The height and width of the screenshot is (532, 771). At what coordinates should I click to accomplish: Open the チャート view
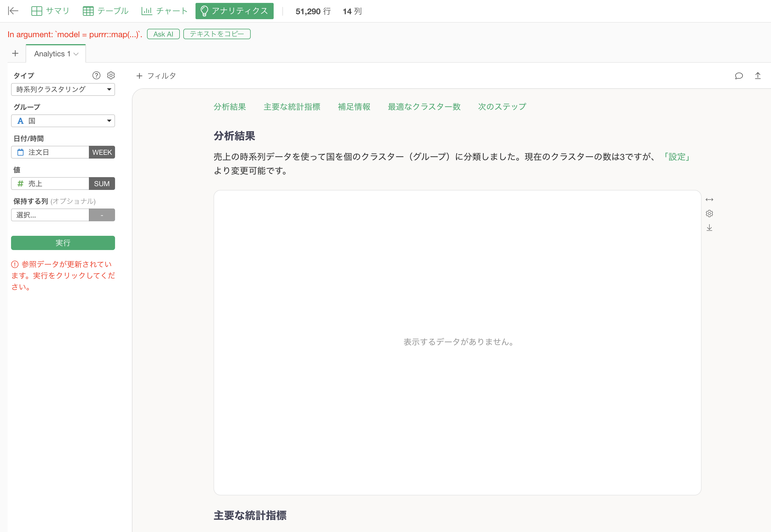[164, 11]
